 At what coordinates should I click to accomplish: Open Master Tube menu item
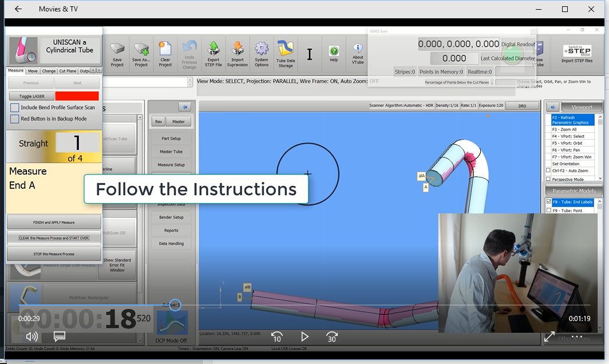[x=171, y=152]
